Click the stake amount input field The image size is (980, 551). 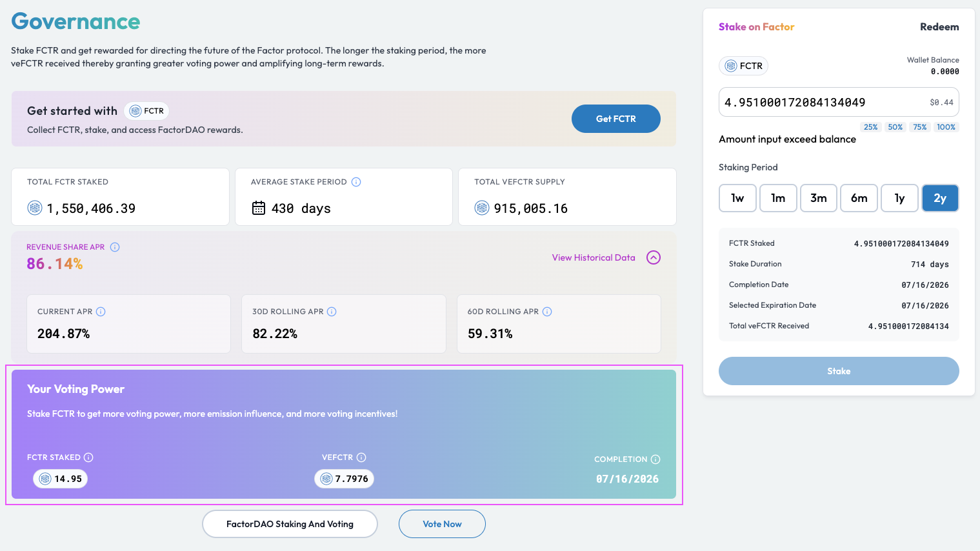[819, 103]
